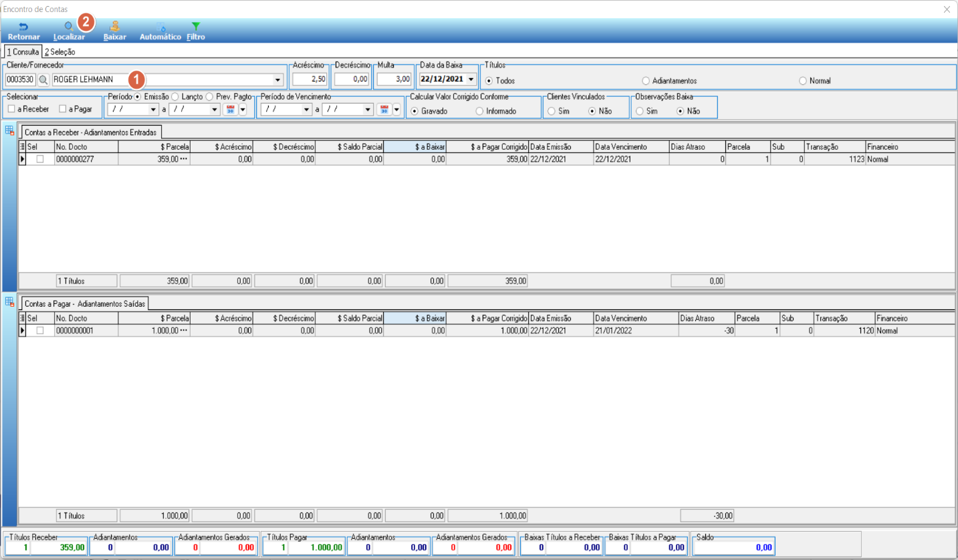Click the Contas a Receber grid column selector icon
958x560 pixels.
tap(23, 146)
